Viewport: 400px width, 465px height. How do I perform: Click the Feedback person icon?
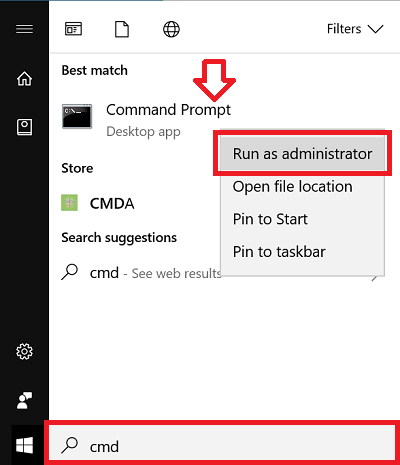[24, 400]
